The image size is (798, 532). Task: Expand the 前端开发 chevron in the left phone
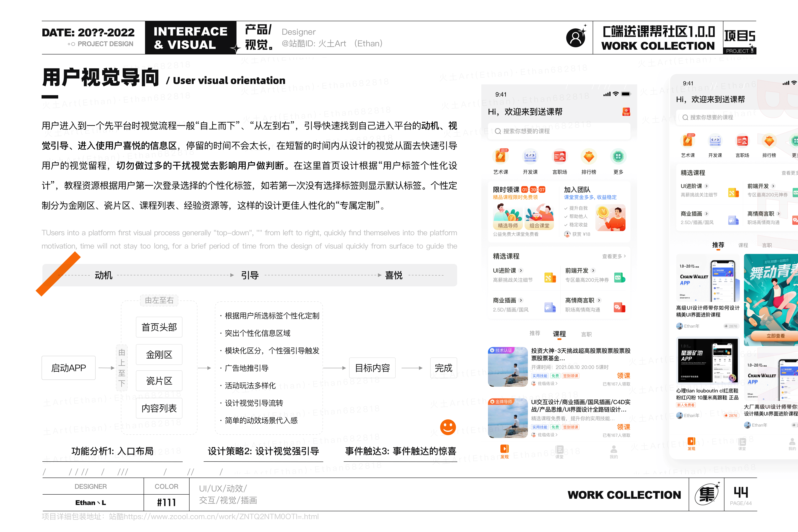tap(593, 270)
